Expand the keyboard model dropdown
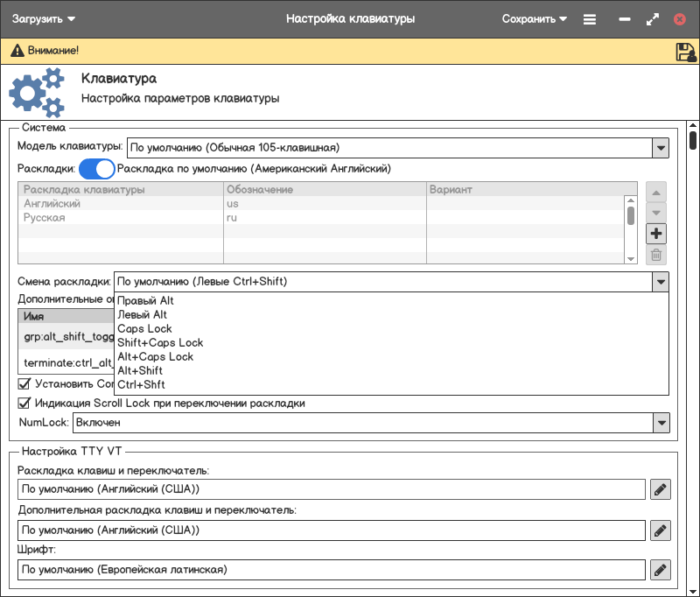The height and width of the screenshot is (597, 700). [661, 147]
